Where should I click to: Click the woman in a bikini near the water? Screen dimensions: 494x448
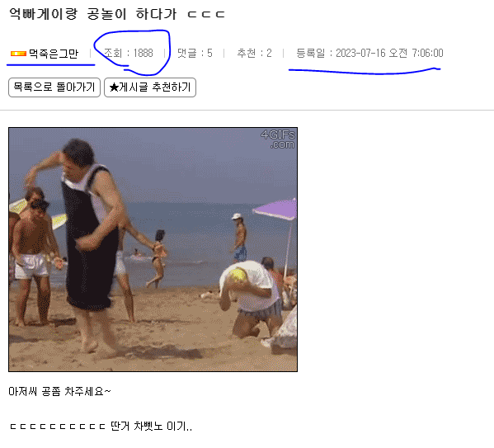[158, 258]
